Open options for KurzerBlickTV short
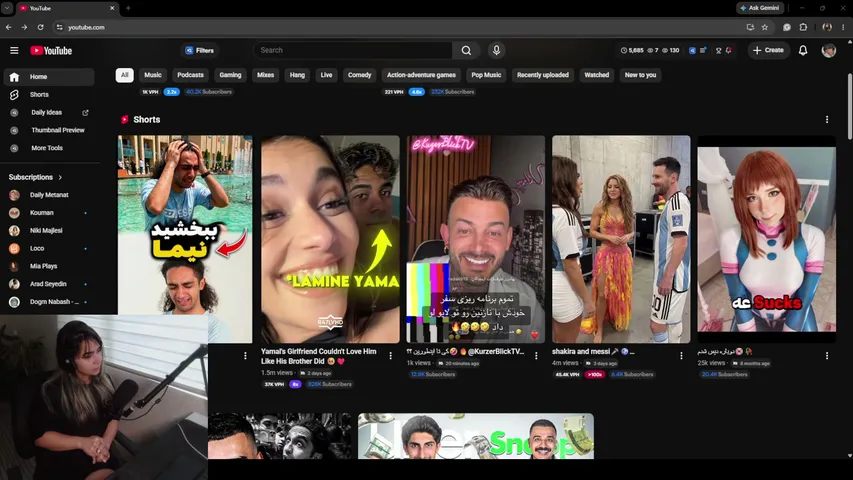The image size is (853, 480). pyautogui.click(x=536, y=355)
